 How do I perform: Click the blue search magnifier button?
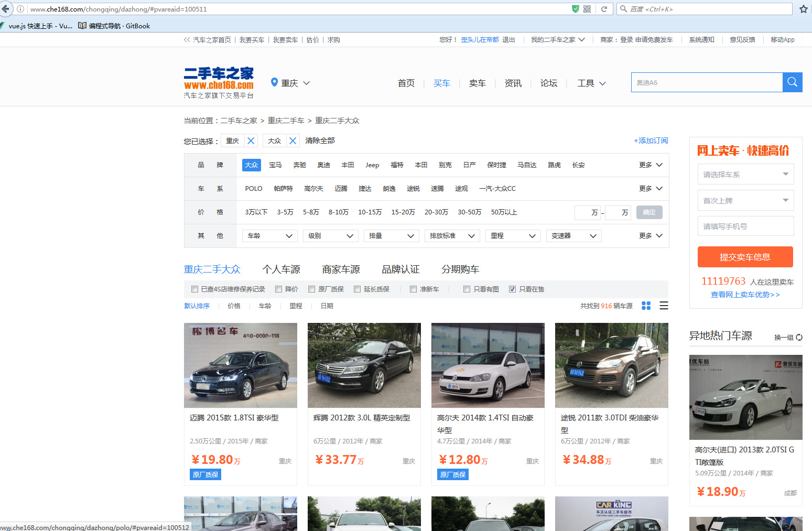pyautogui.click(x=793, y=82)
